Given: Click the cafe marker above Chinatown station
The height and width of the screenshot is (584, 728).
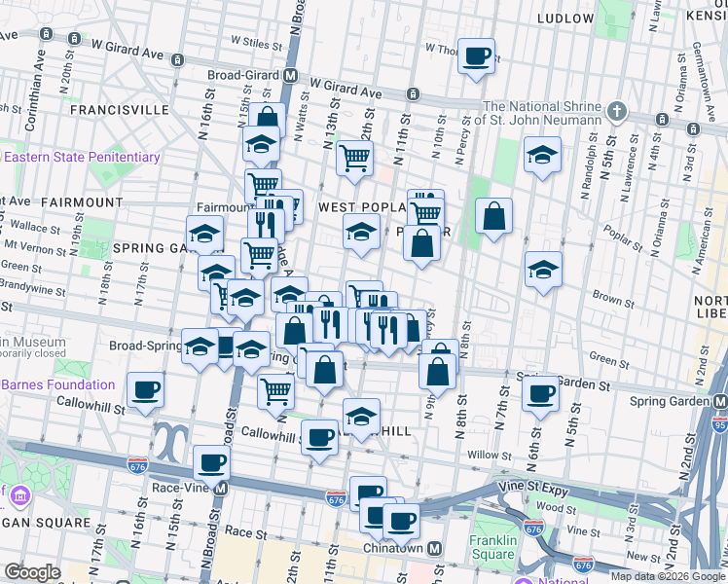Looking at the screenshot, I should click(x=402, y=526).
